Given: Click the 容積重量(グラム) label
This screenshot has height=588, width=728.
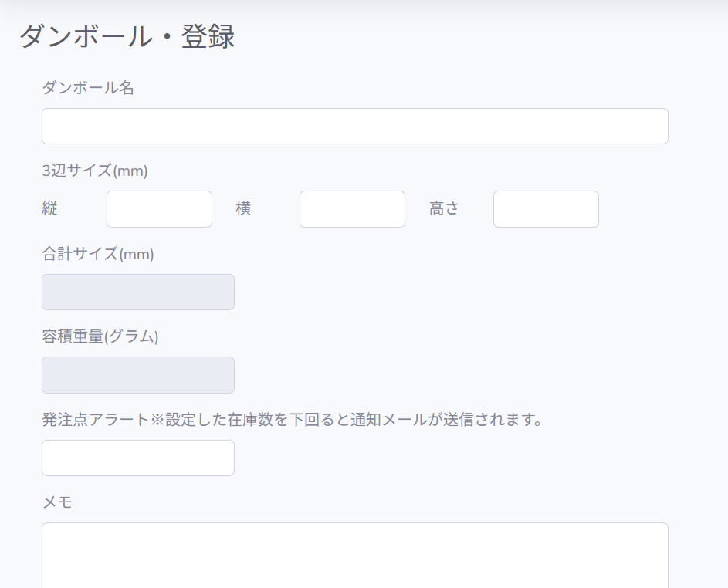Looking at the screenshot, I should click(x=100, y=337).
